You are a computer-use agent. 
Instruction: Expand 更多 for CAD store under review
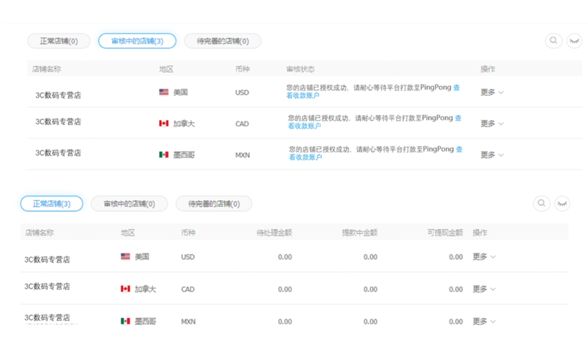coord(491,123)
